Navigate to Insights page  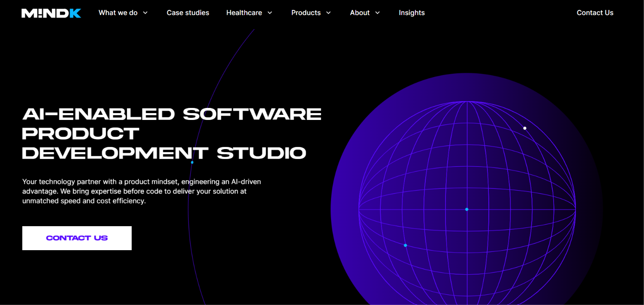tap(412, 13)
